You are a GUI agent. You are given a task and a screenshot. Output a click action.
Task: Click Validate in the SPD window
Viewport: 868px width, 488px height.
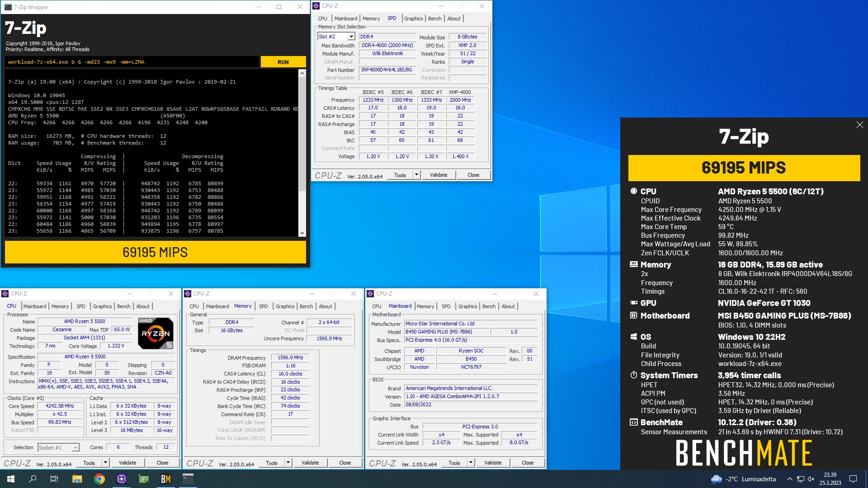(x=439, y=175)
